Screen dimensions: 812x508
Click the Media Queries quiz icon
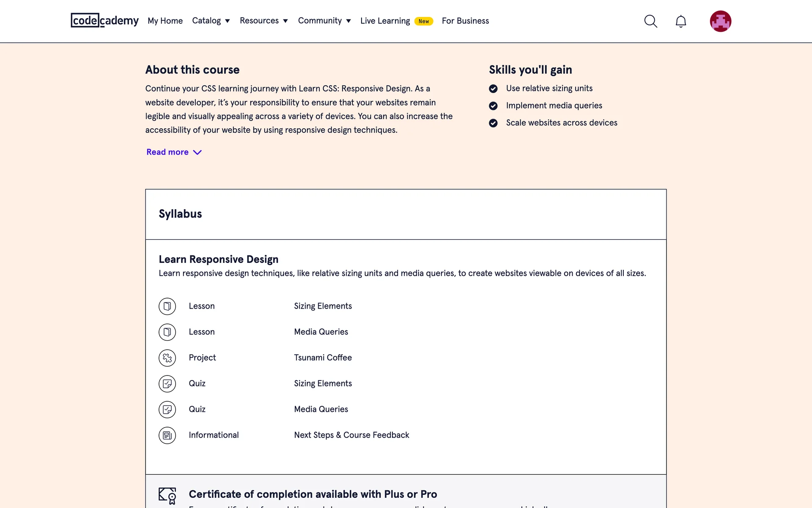click(x=167, y=409)
